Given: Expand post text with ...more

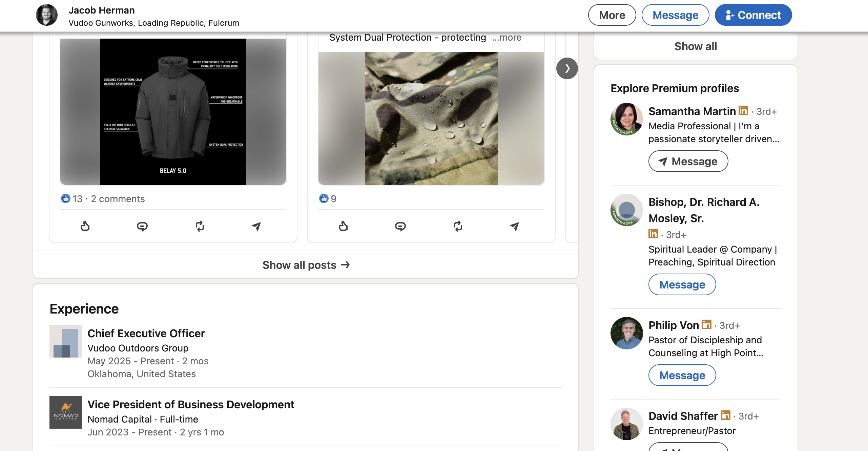Looking at the screenshot, I should click(507, 38).
